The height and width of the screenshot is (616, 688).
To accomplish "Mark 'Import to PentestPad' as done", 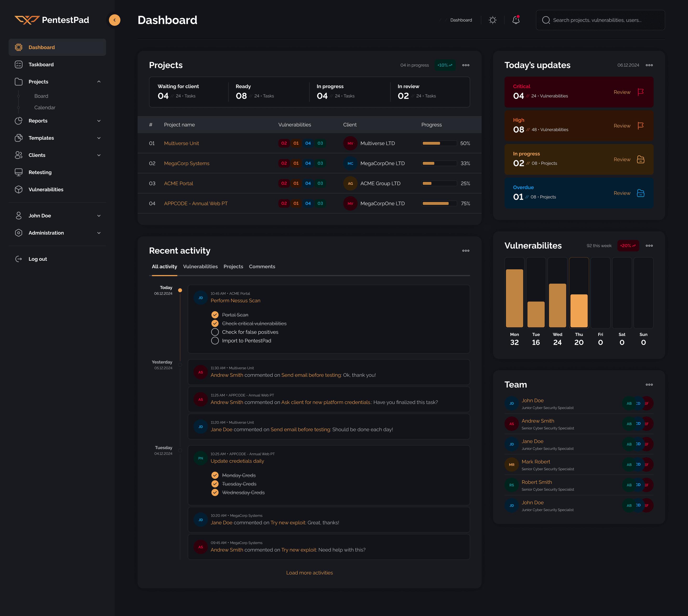I will (x=215, y=340).
